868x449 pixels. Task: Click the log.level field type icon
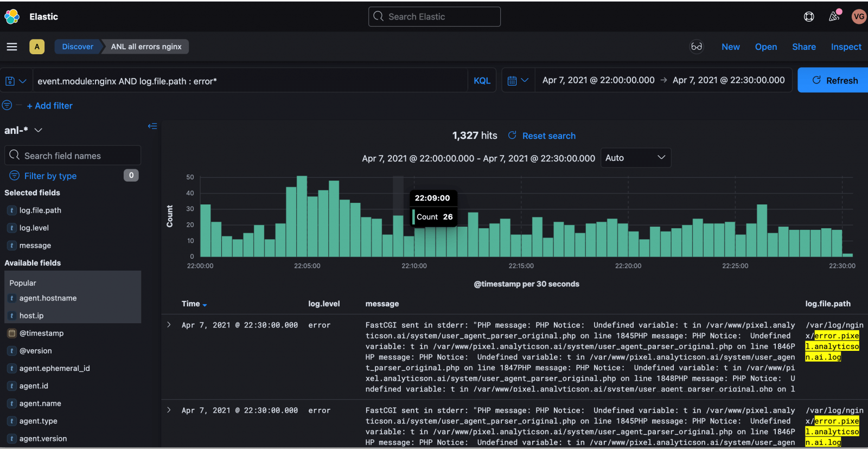(11, 228)
